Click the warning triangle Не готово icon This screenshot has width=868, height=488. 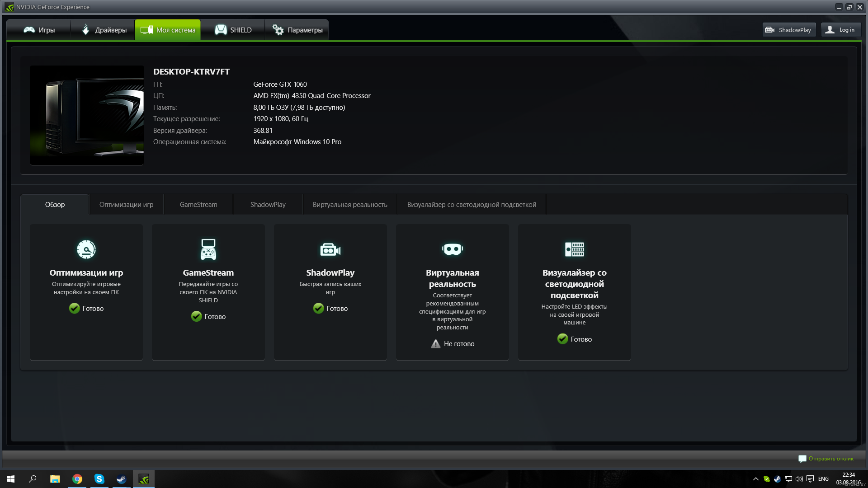tap(436, 344)
